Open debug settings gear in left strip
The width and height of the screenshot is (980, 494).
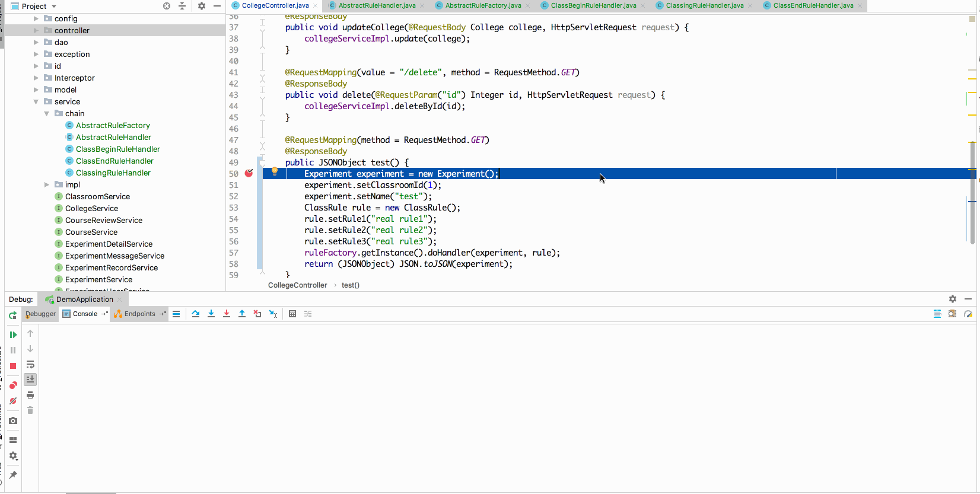pos(13,456)
